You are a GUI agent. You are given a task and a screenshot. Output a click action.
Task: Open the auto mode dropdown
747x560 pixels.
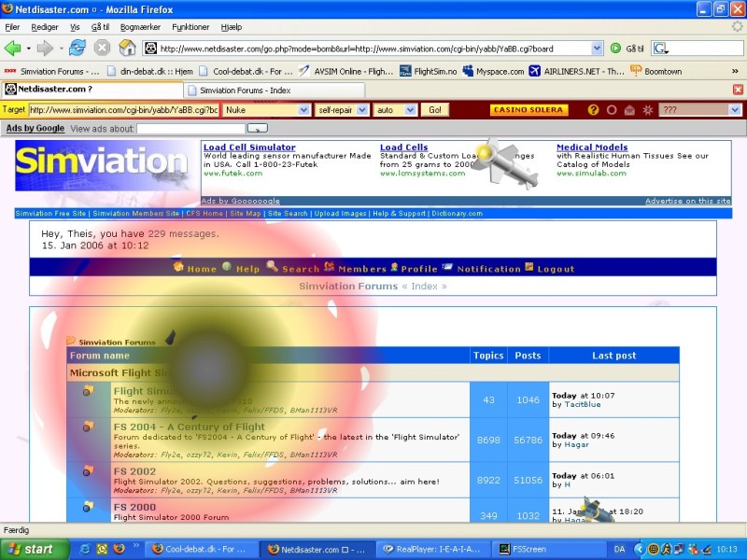(x=395, y=110)
